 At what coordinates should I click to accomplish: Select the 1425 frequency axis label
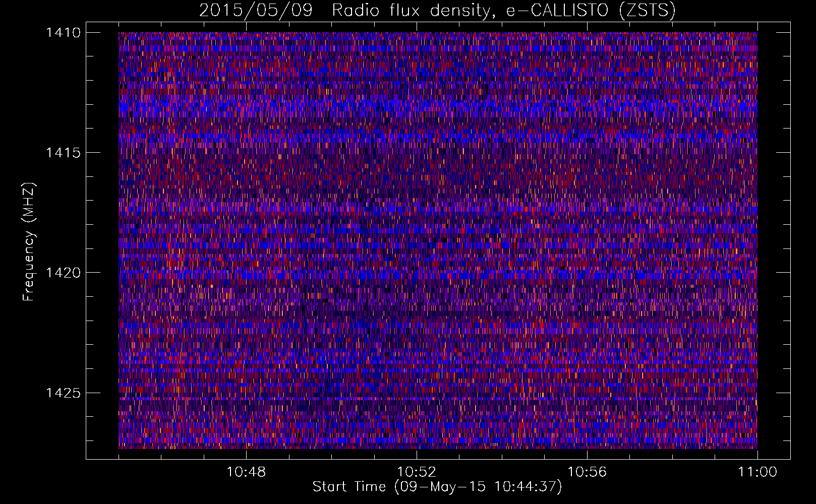pos(63,393)
